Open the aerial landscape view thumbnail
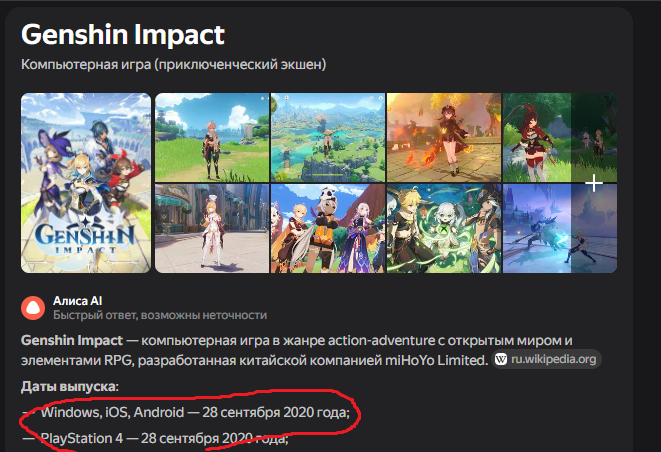Image resolution: width=661 pixels, height=452 pixels. pos(328,137)
